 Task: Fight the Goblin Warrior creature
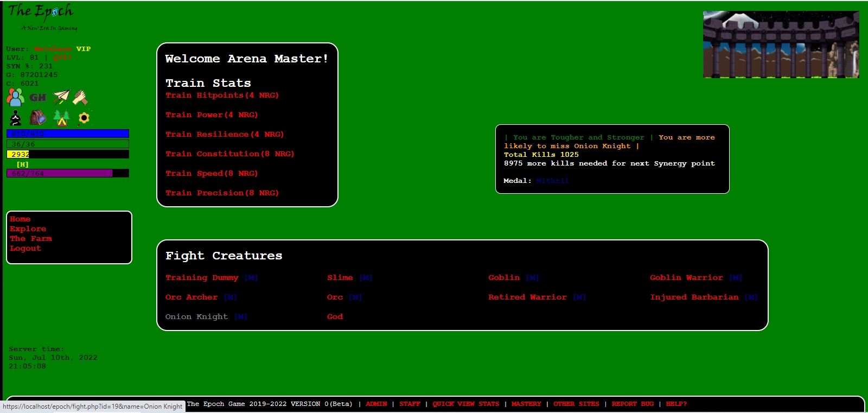click(x=686, y=278)
